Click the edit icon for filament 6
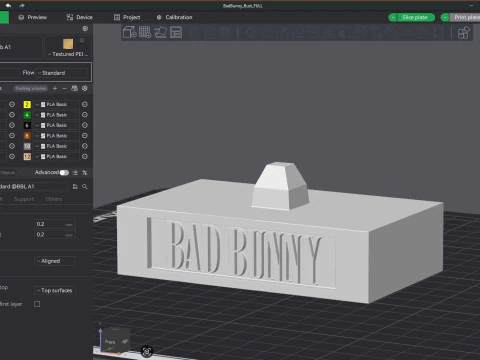The height and width of the screenshot is (360, 480). pyautogui.click(x=85, y=125)
